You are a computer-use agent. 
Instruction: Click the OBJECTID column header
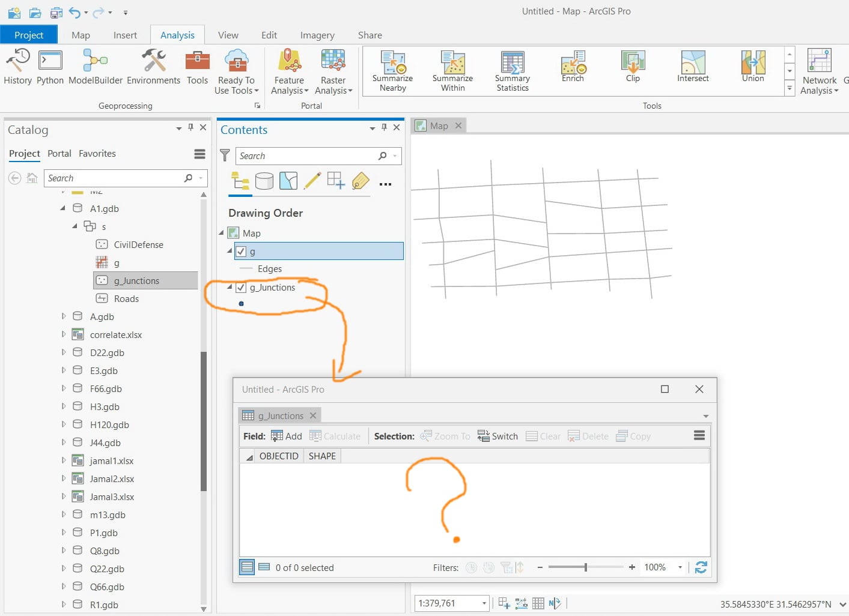(x=279, y=456)
